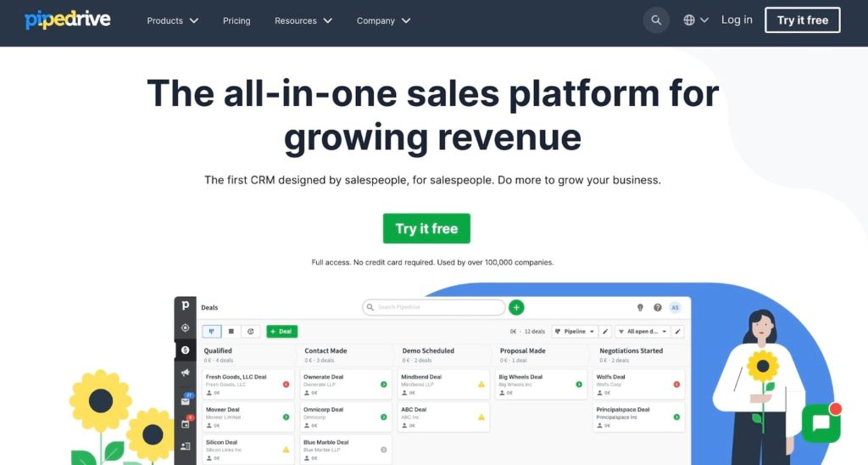Click the Search Pipedrive field
This screenshot has height=465, width=868.
[433, 307]
